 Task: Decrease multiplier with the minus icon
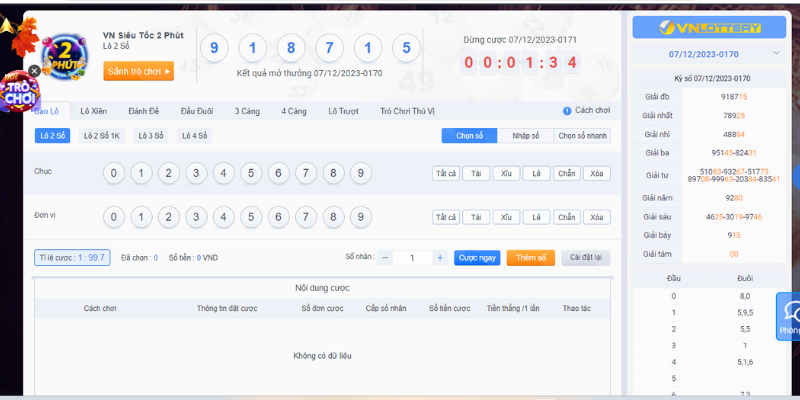point(385,257)
